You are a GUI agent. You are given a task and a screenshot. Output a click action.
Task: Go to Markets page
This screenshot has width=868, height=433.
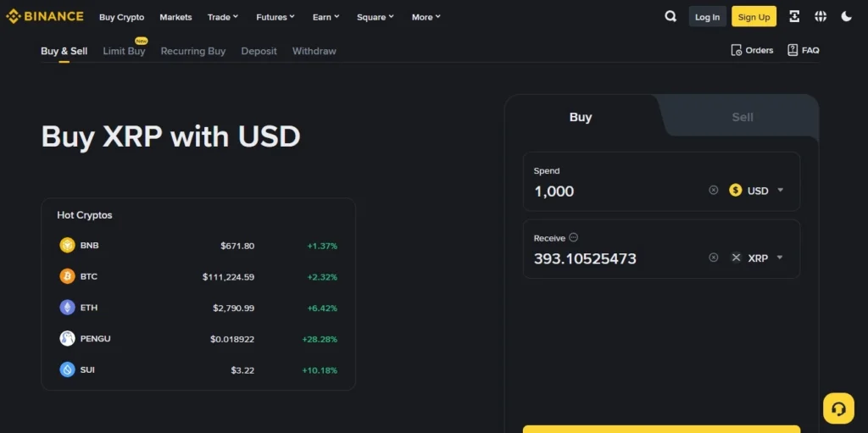175,17
